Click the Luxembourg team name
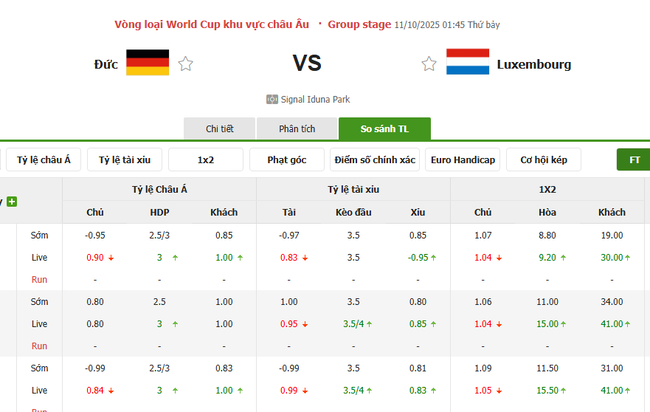Screen dimensions: 650x412 pyautogui.click(x=534, y=64)
